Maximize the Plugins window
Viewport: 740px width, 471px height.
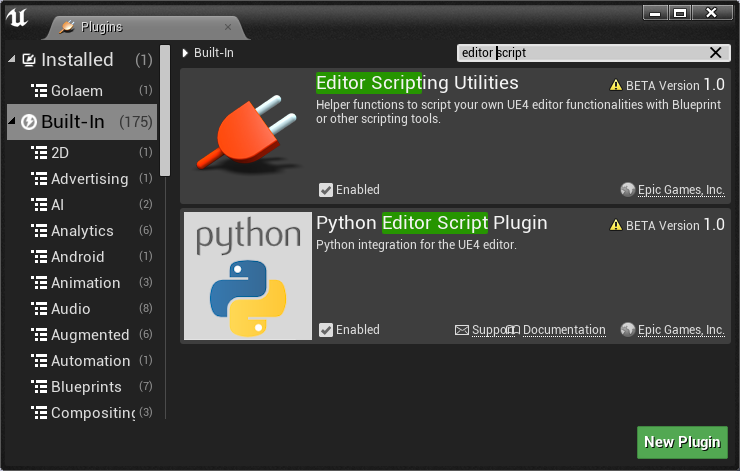pos(680,13)
